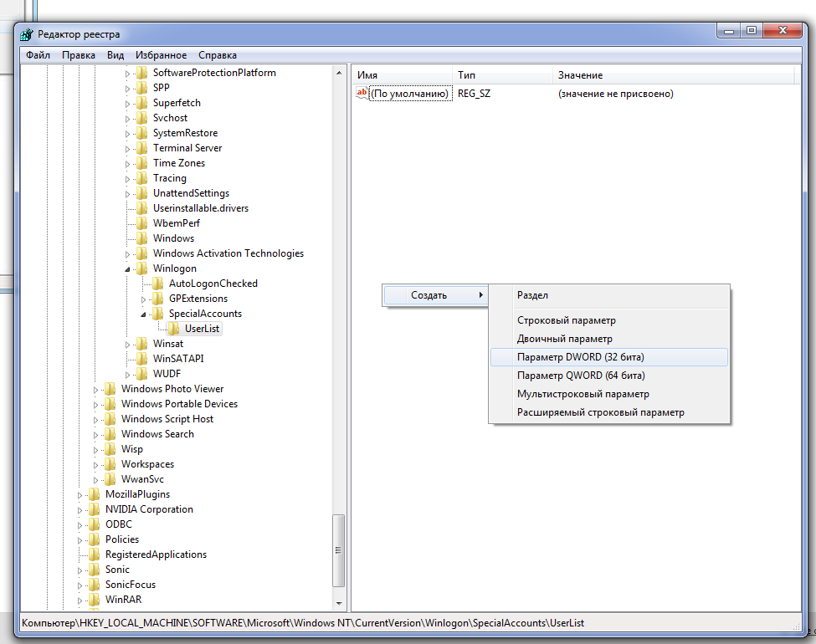The image size is (816, 644).
Task: Click the Windows Search folder icon
Action: [110, 434]
